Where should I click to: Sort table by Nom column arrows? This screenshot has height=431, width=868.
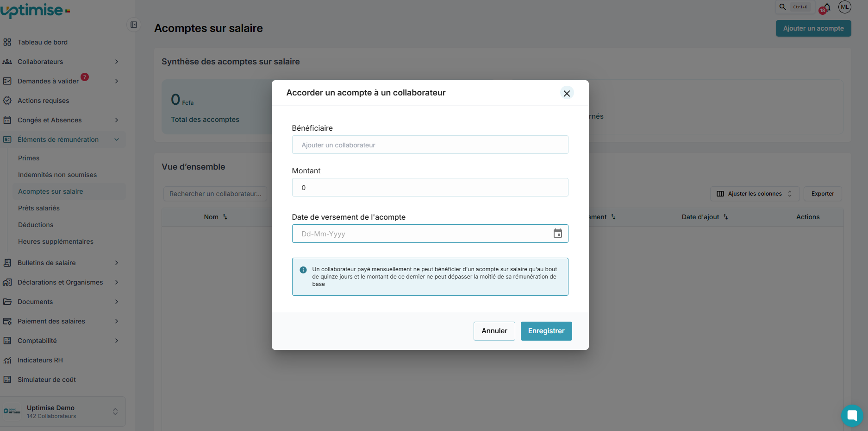point(225,217)
